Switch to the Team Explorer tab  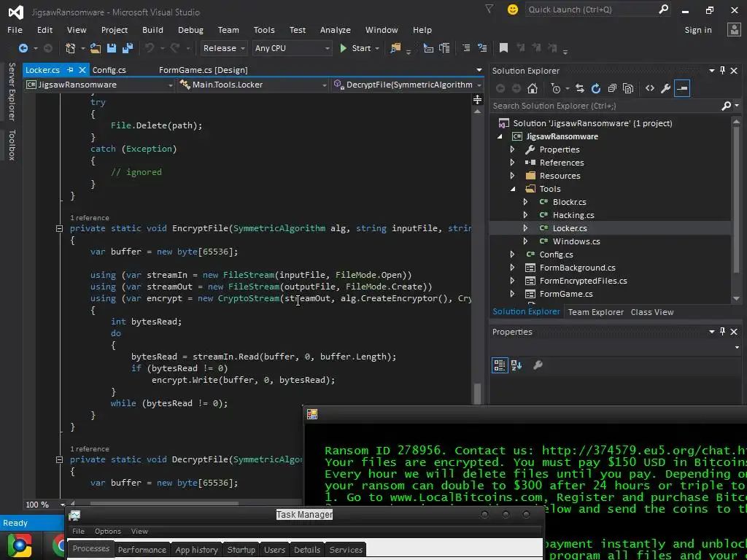pyautogui.click(x=595, y=312)
